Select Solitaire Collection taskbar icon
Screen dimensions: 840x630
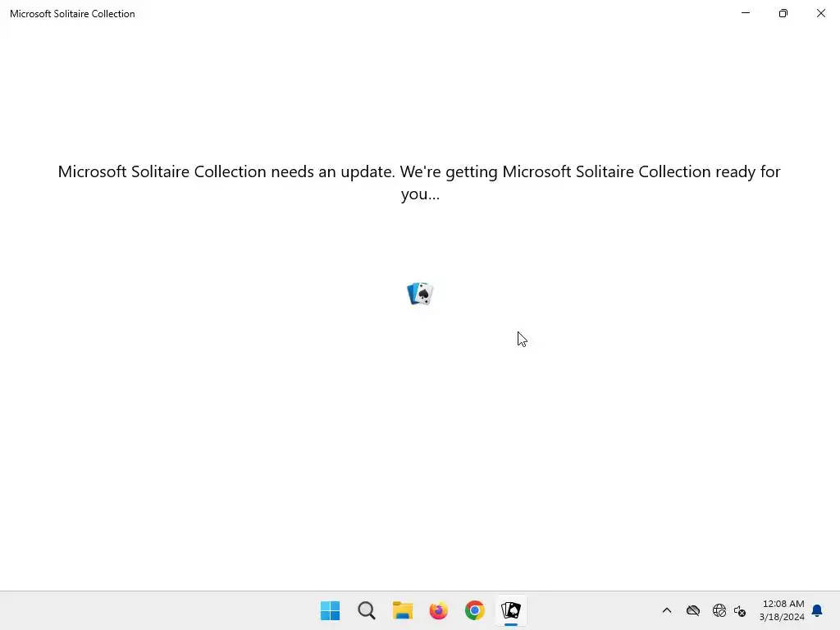point(511,610)
